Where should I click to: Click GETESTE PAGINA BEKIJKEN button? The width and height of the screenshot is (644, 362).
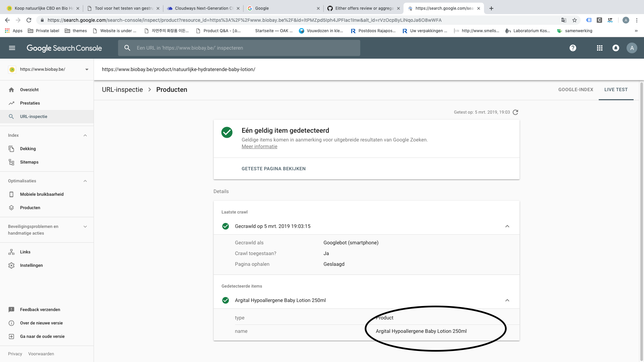coord(273,169)
